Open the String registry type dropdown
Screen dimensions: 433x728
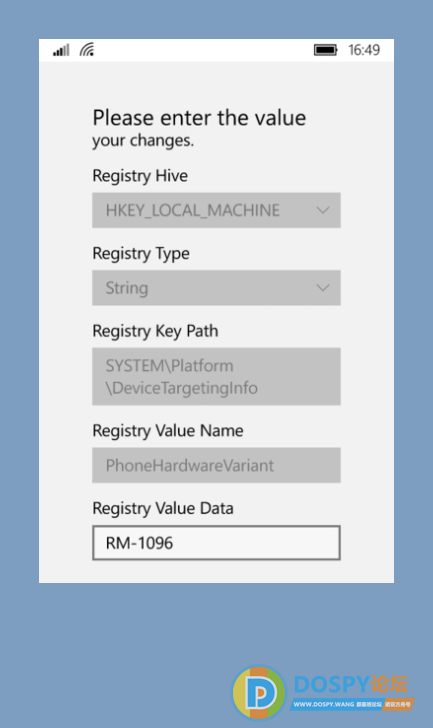(216, 288)
